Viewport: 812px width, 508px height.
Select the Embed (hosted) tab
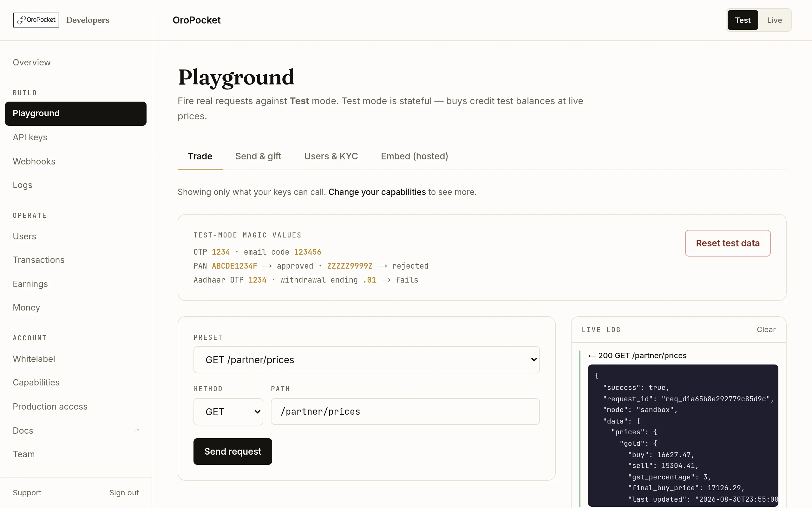414,156
